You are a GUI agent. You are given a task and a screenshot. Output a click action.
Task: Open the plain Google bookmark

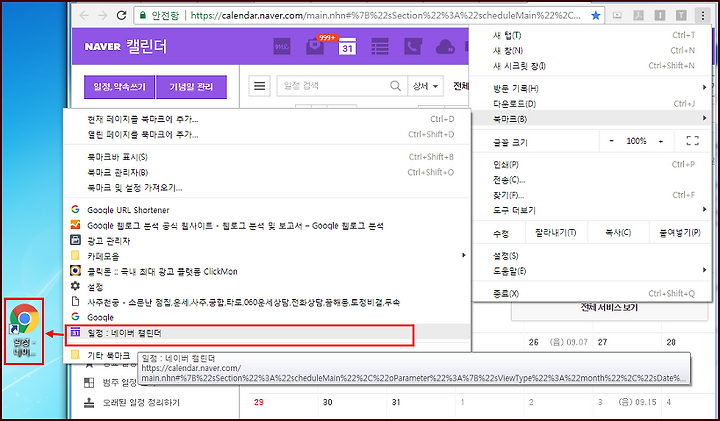(267, 317)
